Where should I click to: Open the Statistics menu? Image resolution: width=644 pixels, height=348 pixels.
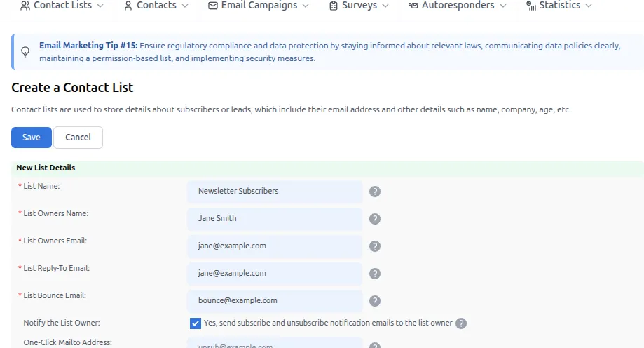click(559, 6)
